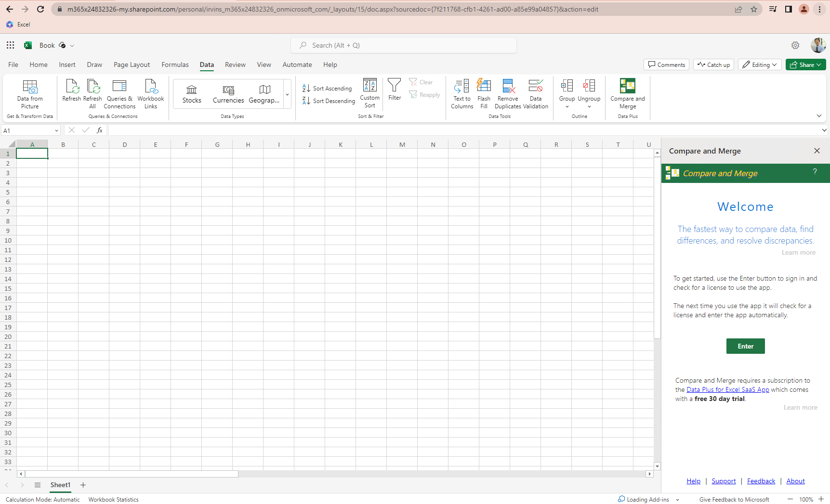Select the Sheet1 tab
This screenshot has height=504, width=830.
point(60,485)
